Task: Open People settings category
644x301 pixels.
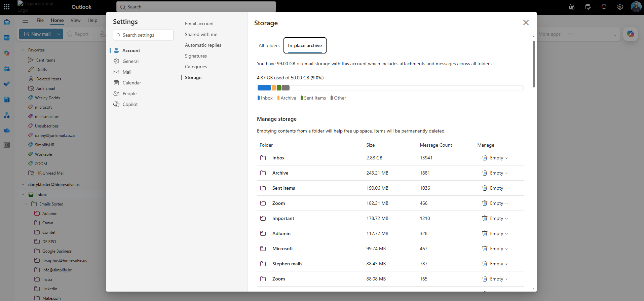Action: [x=143, y=93]
